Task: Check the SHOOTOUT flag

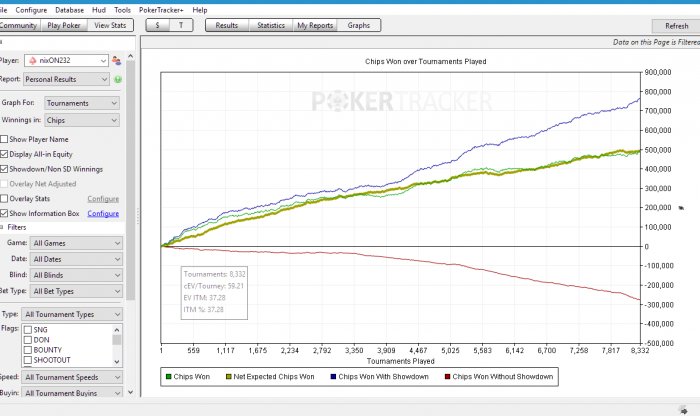Action: 28,360
